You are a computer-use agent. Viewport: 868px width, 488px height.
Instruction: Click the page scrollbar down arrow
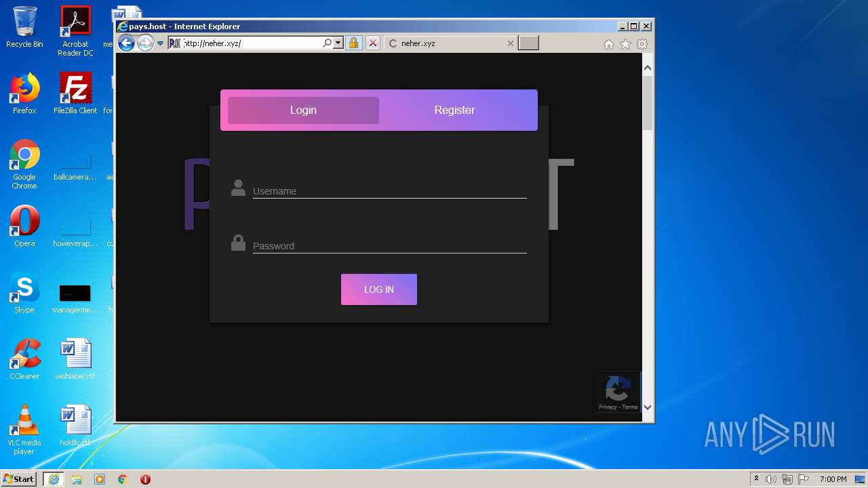(648, 407)
